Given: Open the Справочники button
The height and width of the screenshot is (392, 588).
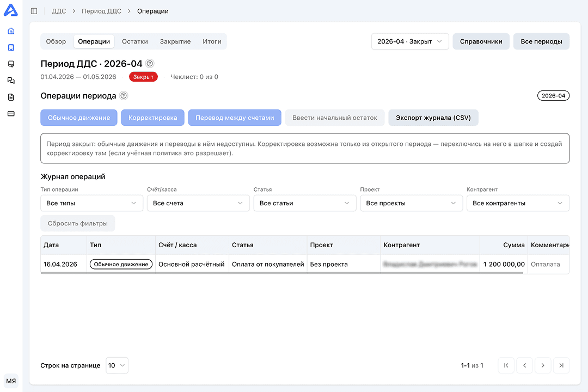Looking at the screenshot, I should 481,41.
